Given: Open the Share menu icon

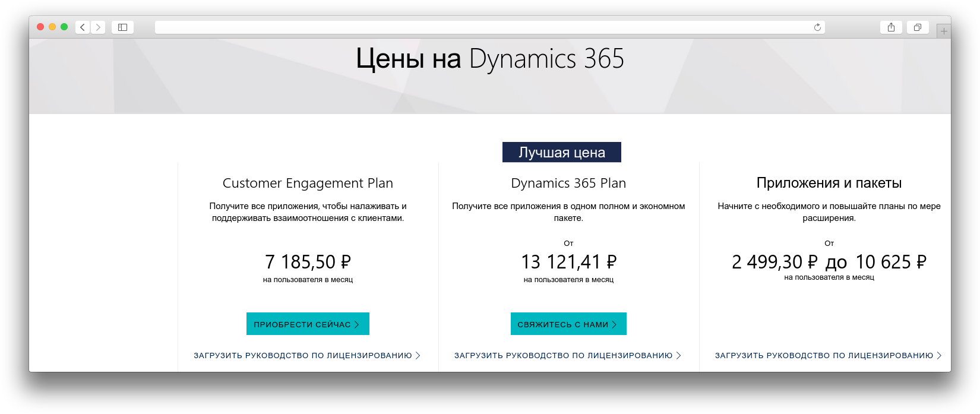Looking at the screenshot, I should point(891,27).
